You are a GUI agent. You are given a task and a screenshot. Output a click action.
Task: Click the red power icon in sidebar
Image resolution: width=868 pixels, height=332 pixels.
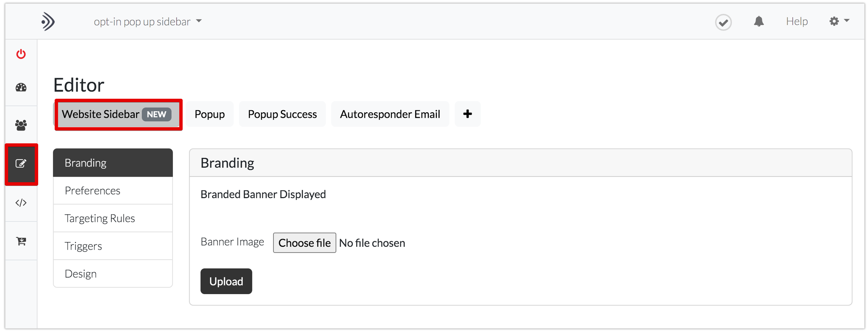[x=21, y=54]
